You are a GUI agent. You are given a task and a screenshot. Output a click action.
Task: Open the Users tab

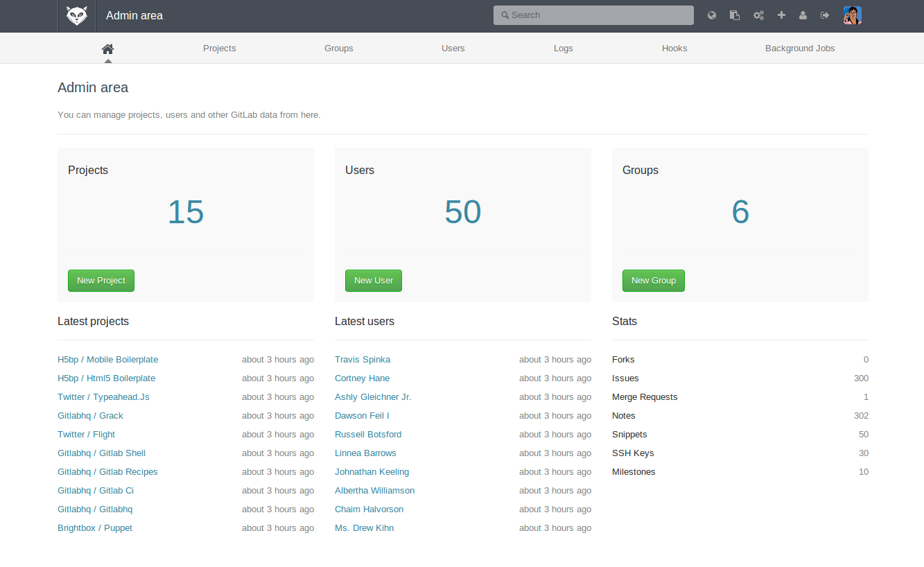[453, 48]
